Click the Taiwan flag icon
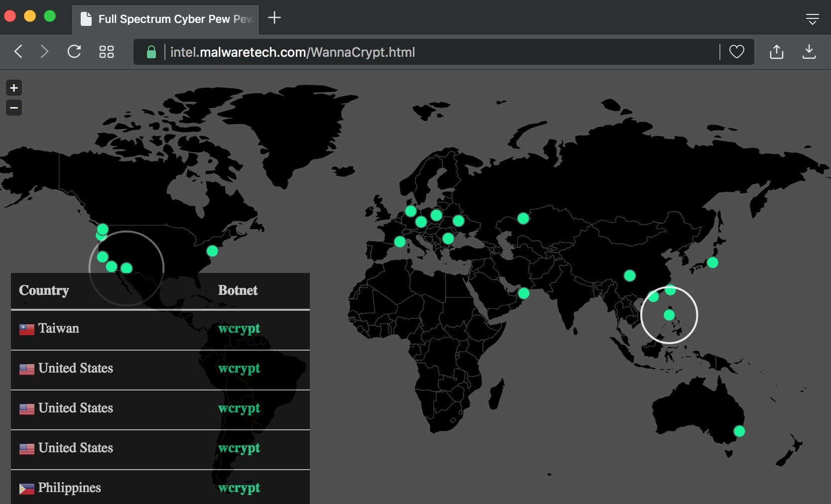The image size is (831, 504). (27, 329)
